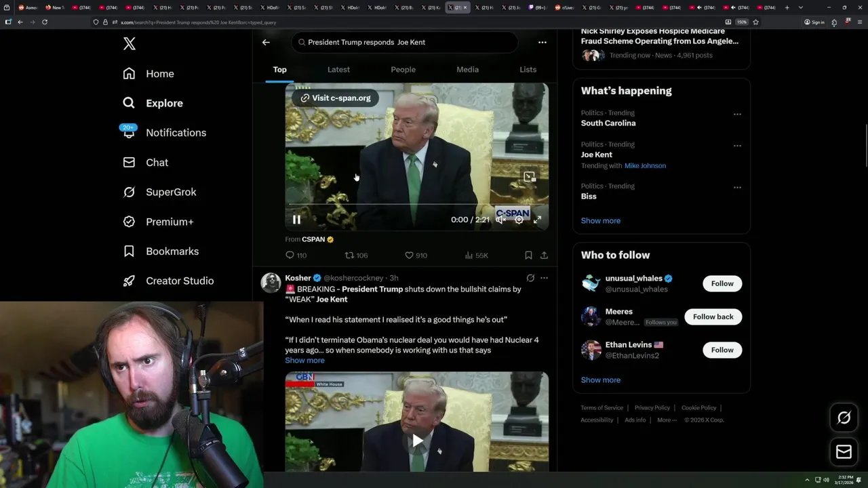The height and width of the screenshot is (488, 868).
Task: Click Visit c-span.org link on video
Action: [x=336, y=98]
